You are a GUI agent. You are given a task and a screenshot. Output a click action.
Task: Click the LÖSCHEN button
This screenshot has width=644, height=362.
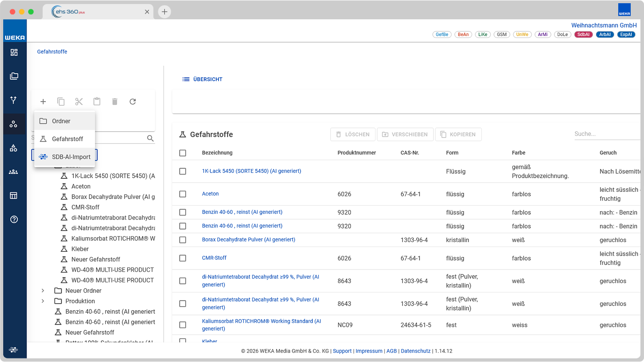353,134
